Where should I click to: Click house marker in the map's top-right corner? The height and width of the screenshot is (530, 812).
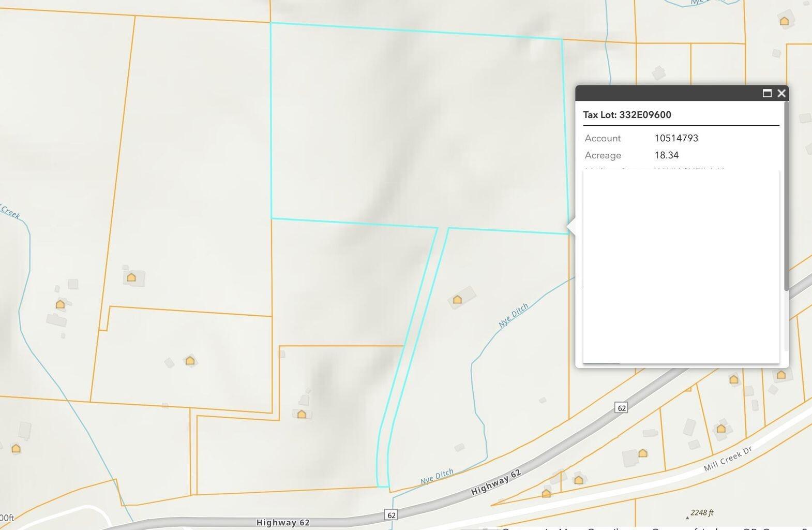click(784, 21)
